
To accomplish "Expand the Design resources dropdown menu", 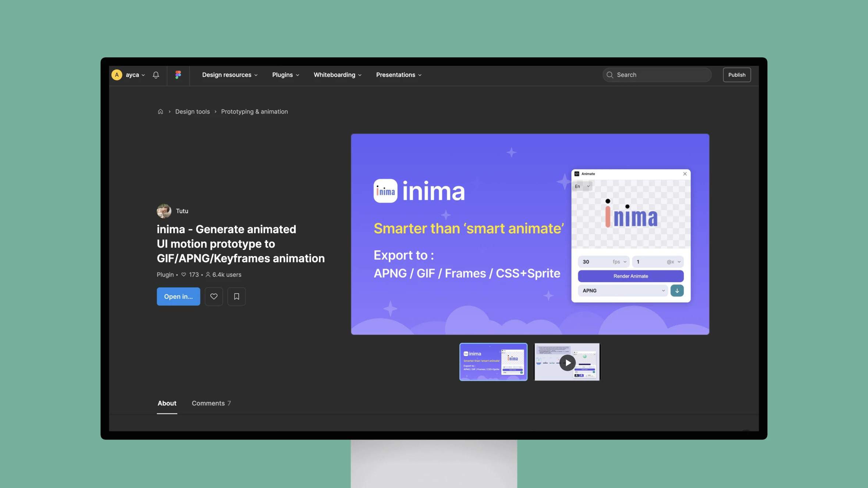I will coord(230,75).
